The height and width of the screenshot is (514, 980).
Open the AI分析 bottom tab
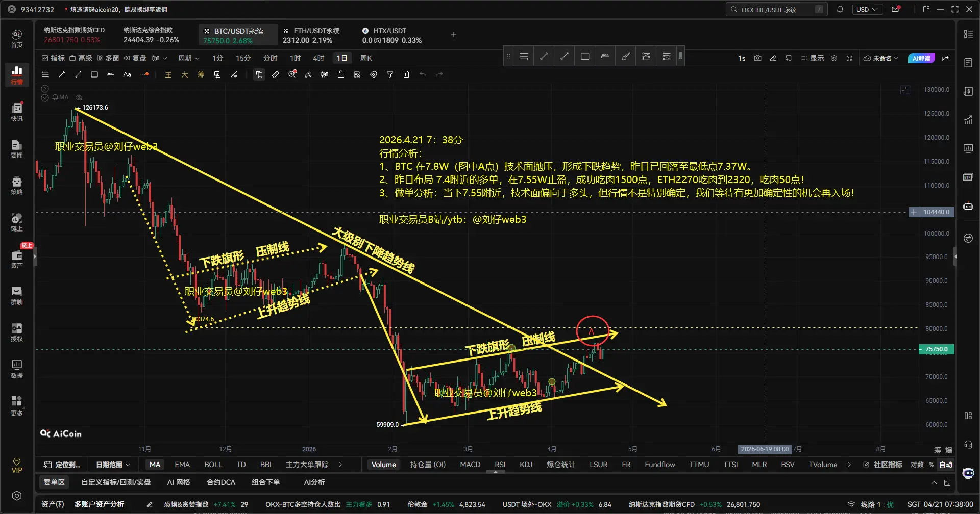coord(314,482)
